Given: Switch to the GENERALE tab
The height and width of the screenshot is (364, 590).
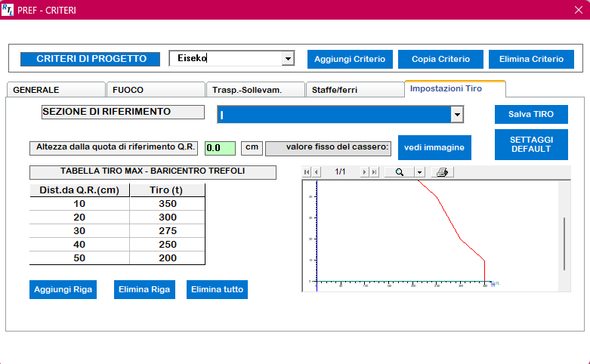Looking at the screenshot, I should point(54,90).
